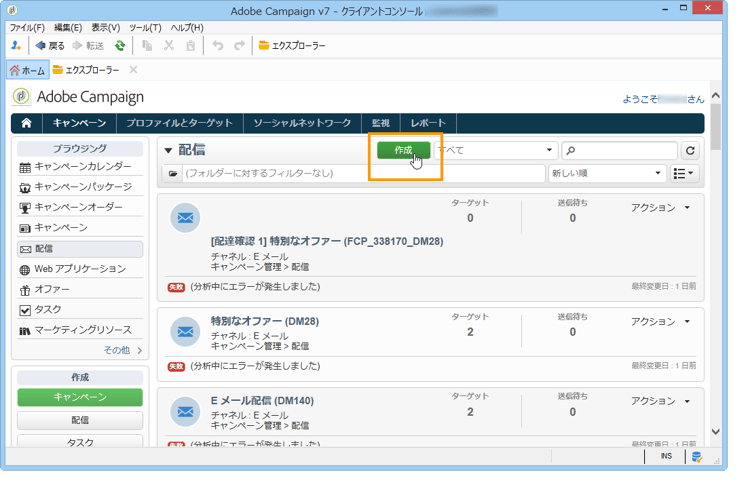
Task: Select 配信 in the browsing panel
Action: [80, 249]
